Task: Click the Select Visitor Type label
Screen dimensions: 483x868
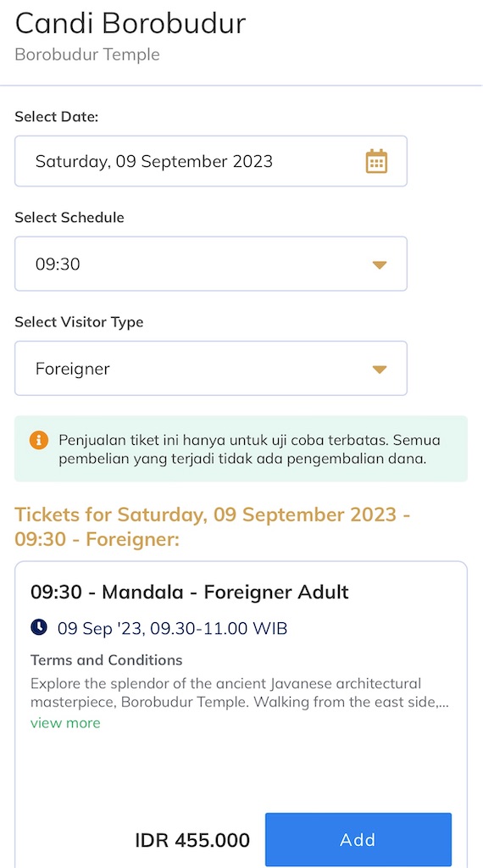Action: pos(79,322)
